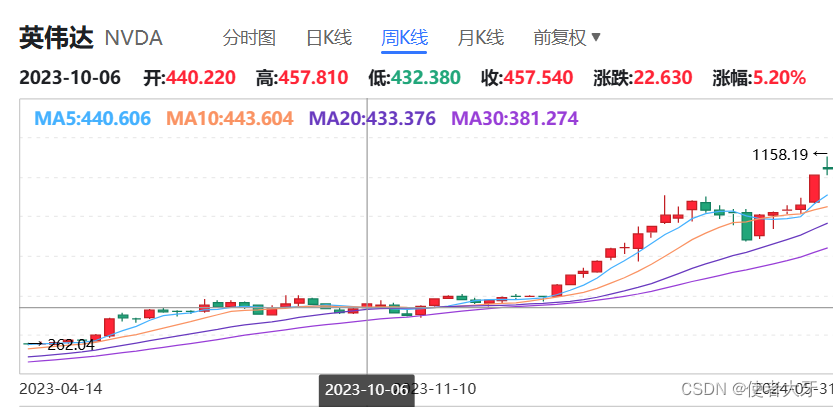Image resolution: width=833 pixels, height=407 pixels.
Task: Select the 周K线 tab
Action: tap(404, 38)
